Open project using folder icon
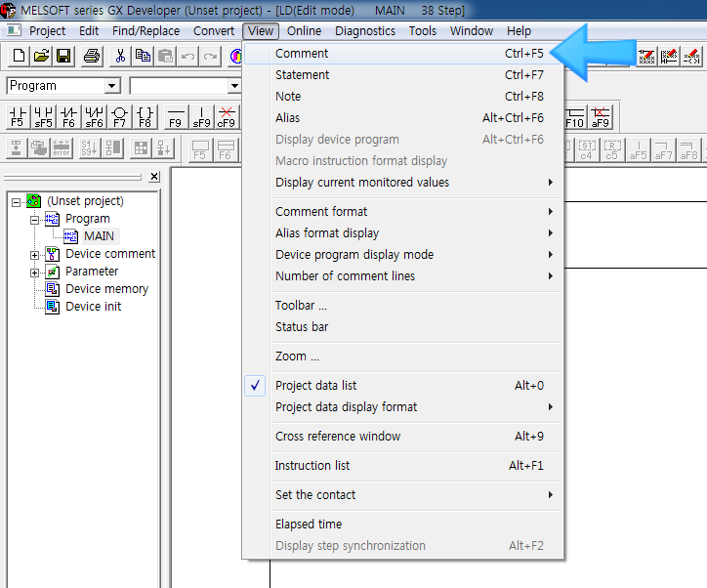This screenshot has width=707, height=588. (x=41, y=56)
